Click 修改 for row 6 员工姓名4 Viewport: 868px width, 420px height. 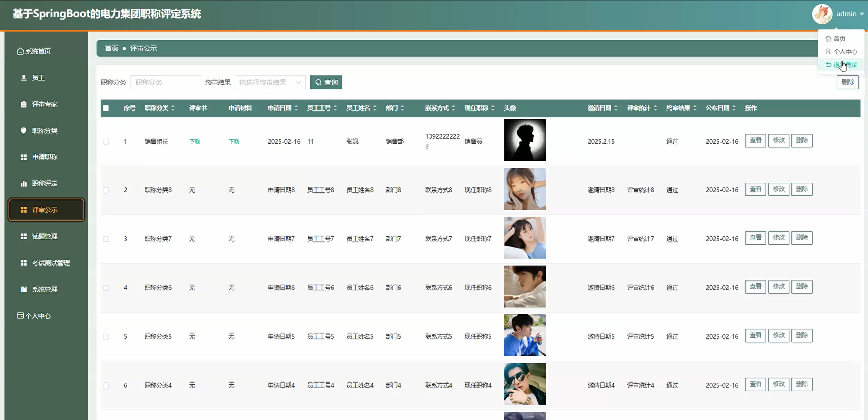[x=779, y=384]
